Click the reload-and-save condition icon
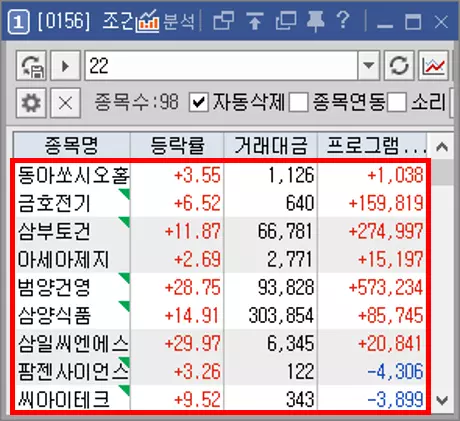 pyautogui.click(x=31, y=66)
